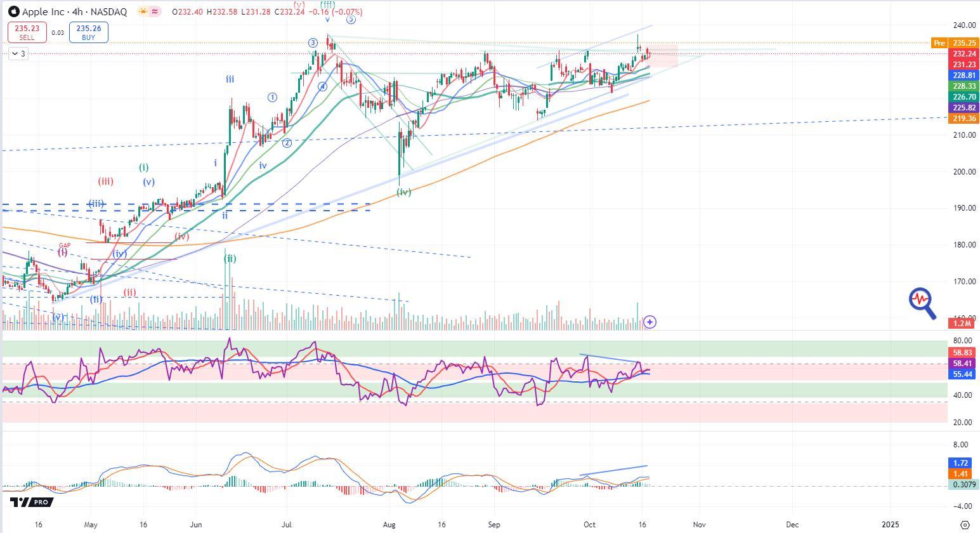Select the purple 225.82 price label

(x=964, y=108)
